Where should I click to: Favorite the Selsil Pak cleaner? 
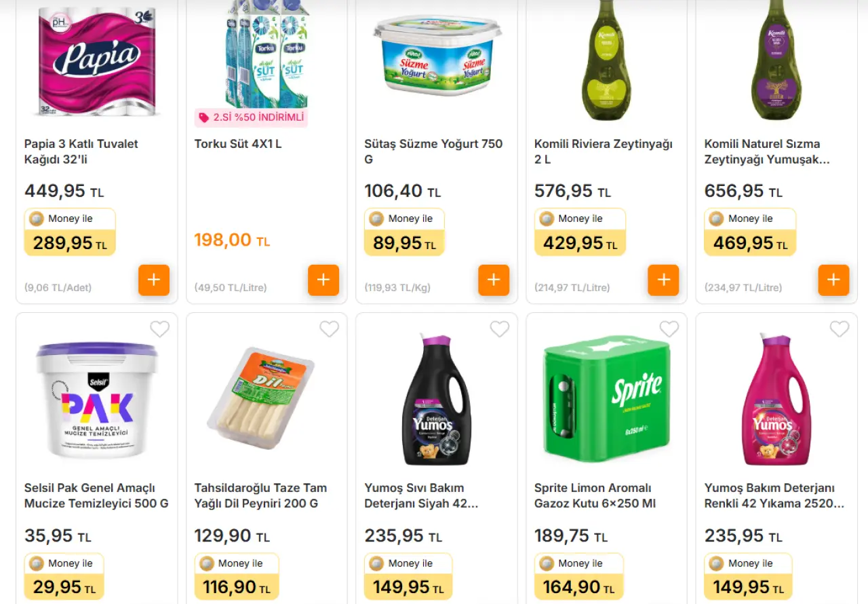pos(159,329)
